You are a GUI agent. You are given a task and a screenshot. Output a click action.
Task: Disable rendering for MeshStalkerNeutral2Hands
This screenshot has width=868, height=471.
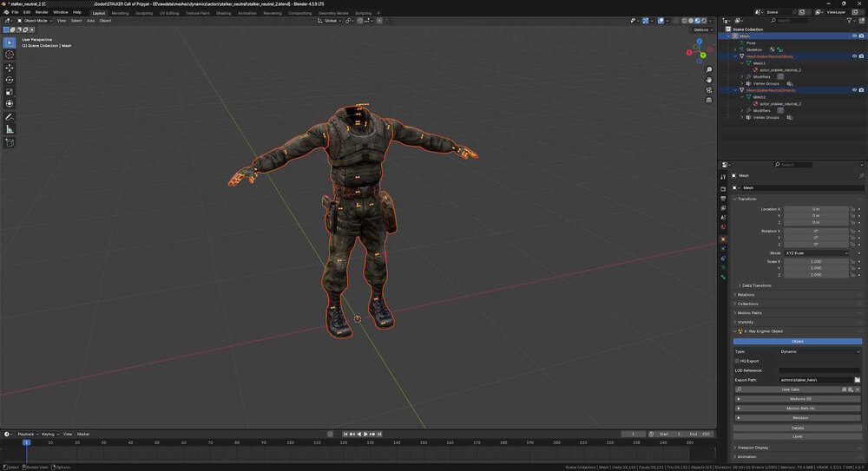click(861, 90)
